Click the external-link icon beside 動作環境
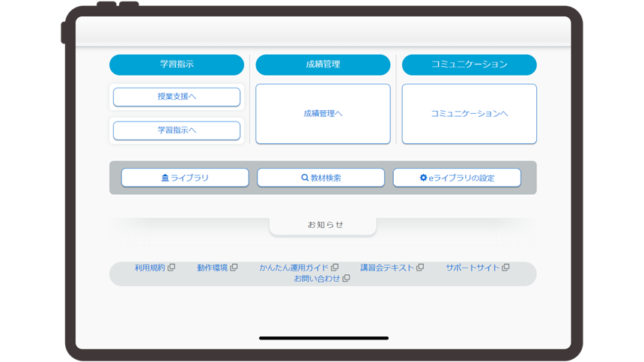The height and width of the screenshot is (362, 644). [x=234, y=268]
